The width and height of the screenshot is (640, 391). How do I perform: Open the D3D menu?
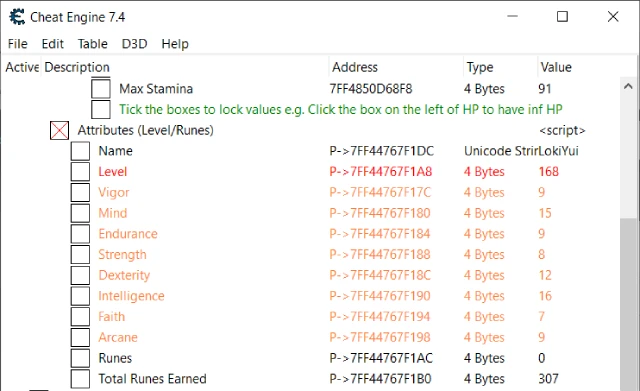[x=134, y=44]
